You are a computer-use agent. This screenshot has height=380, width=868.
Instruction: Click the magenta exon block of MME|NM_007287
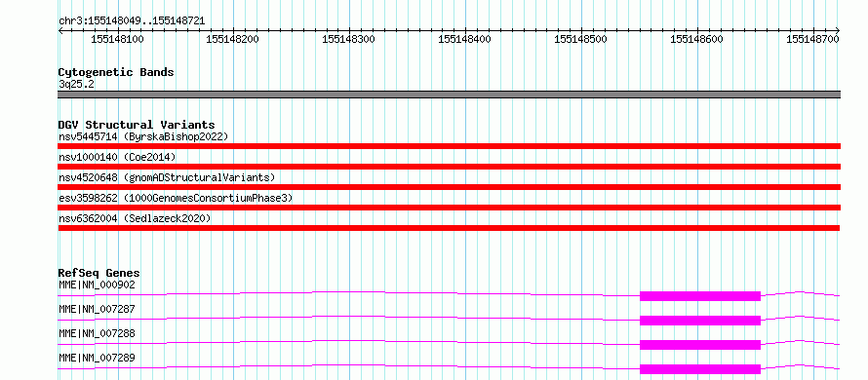(700, 321)
